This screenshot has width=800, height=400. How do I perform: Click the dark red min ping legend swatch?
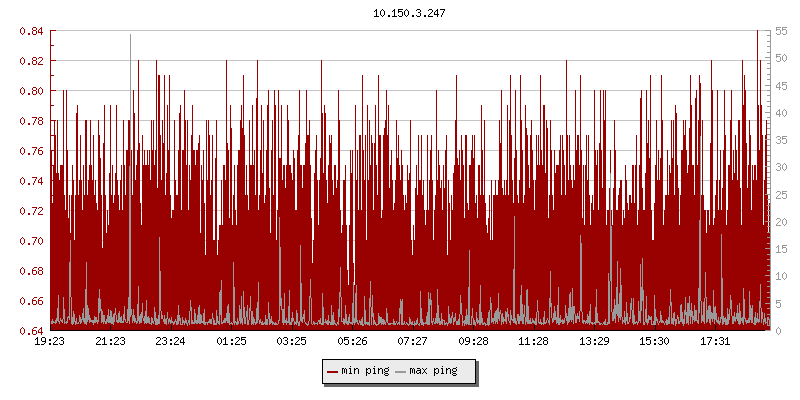click(333, 372)
